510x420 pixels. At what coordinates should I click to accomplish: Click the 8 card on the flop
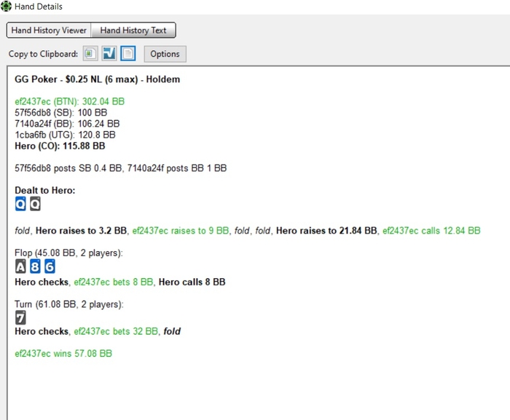[x=35, y=267]
